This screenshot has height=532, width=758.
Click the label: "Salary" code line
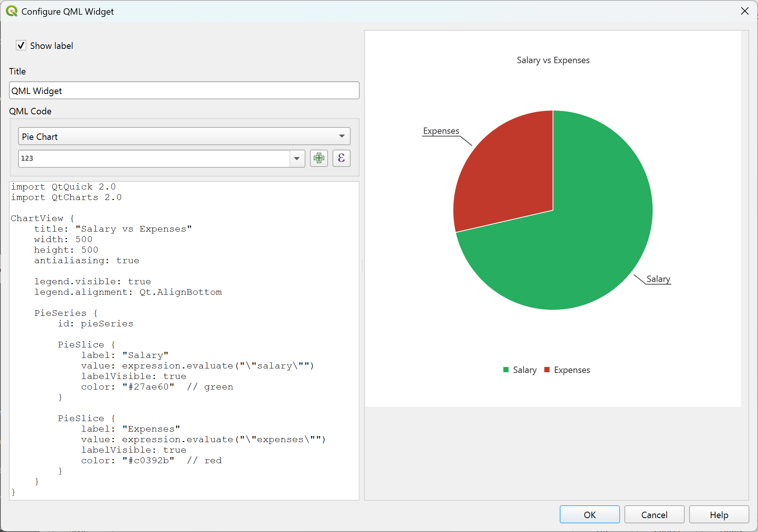[x=125, y=355]
